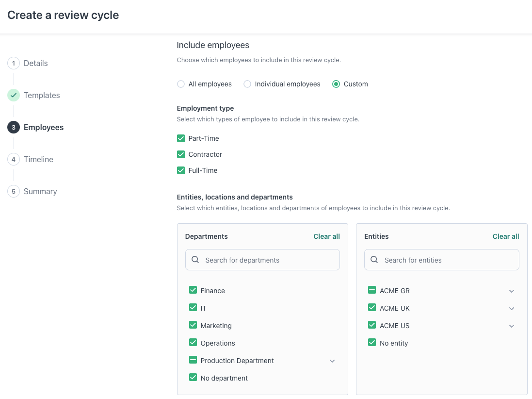Screen dimensions: 532x399
Task: Uncheck the Contractor employment type
Action: (181, 154)
